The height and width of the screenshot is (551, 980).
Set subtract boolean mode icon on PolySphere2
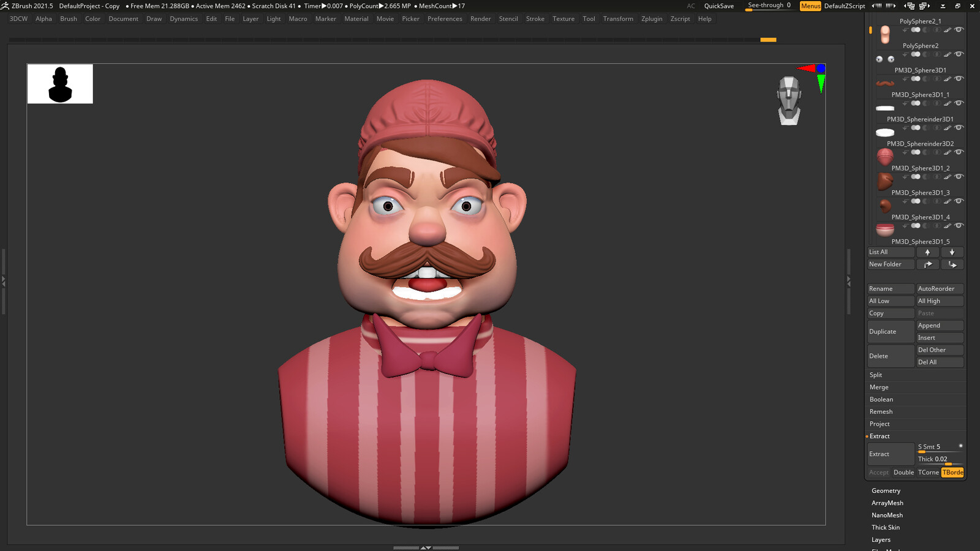[x=926, y=54]
